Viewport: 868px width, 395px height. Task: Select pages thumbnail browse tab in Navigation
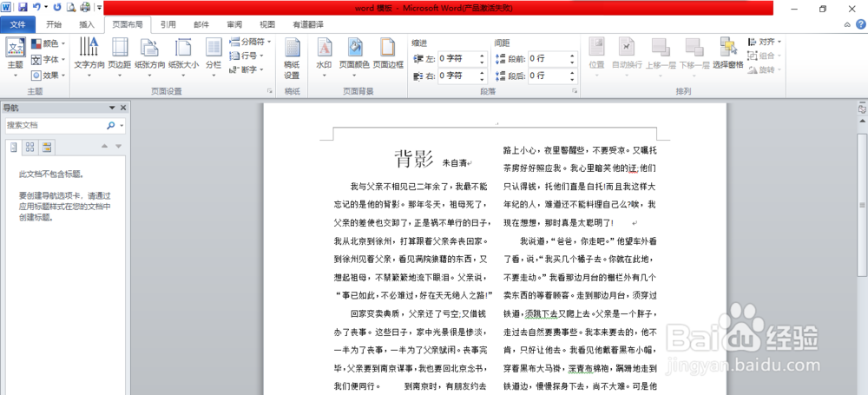tap(30, 147)
